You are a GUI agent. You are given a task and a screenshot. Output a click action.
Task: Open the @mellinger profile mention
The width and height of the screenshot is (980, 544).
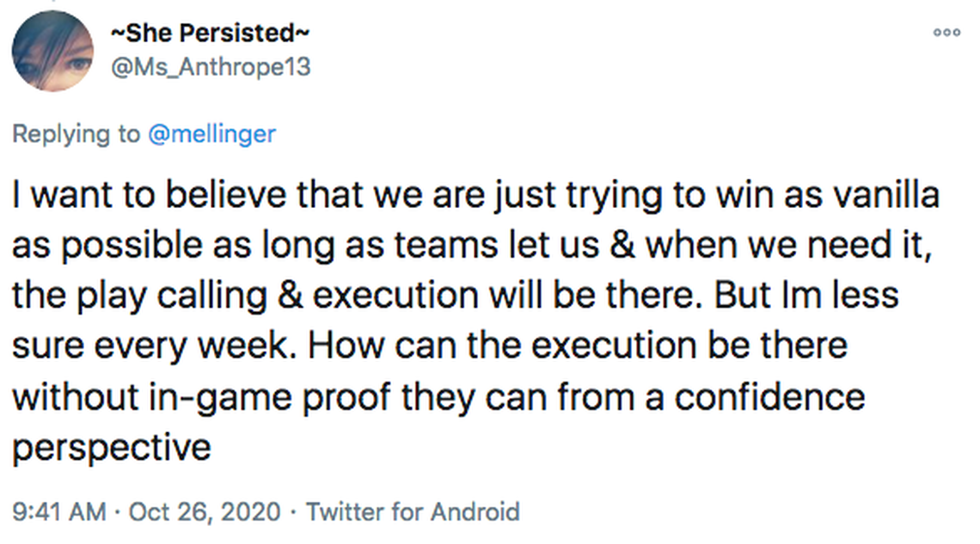tap(211, 134)
